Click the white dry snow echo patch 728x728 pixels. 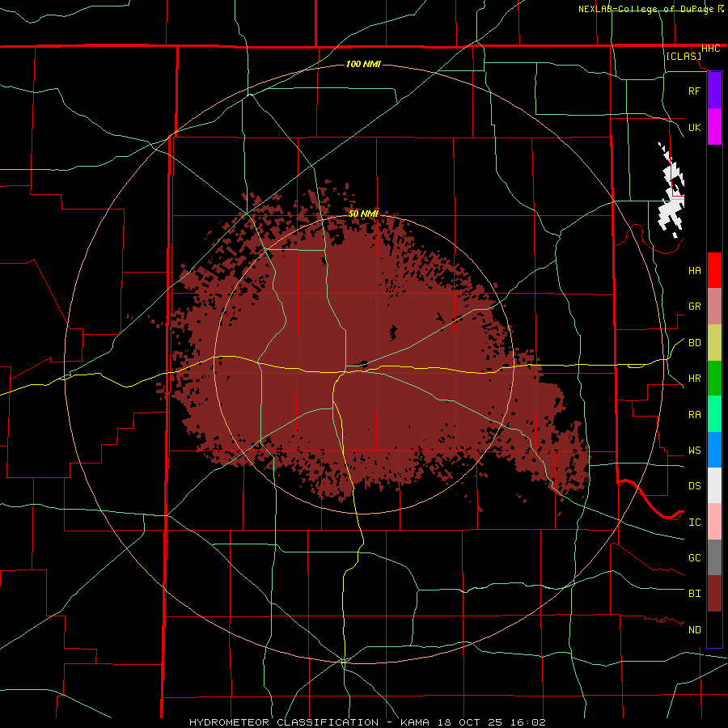coord(671,190)
